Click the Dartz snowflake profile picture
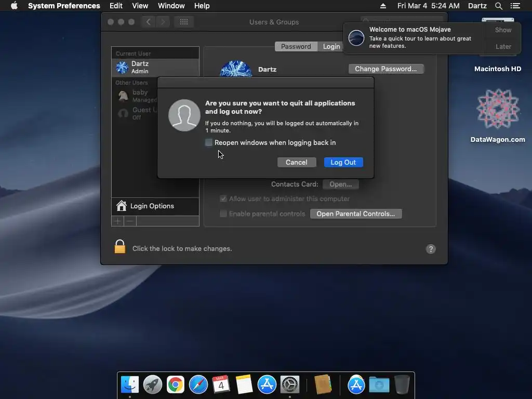This screenshot has height=399, width=532. pyautogui.click(x=236, y=69)
